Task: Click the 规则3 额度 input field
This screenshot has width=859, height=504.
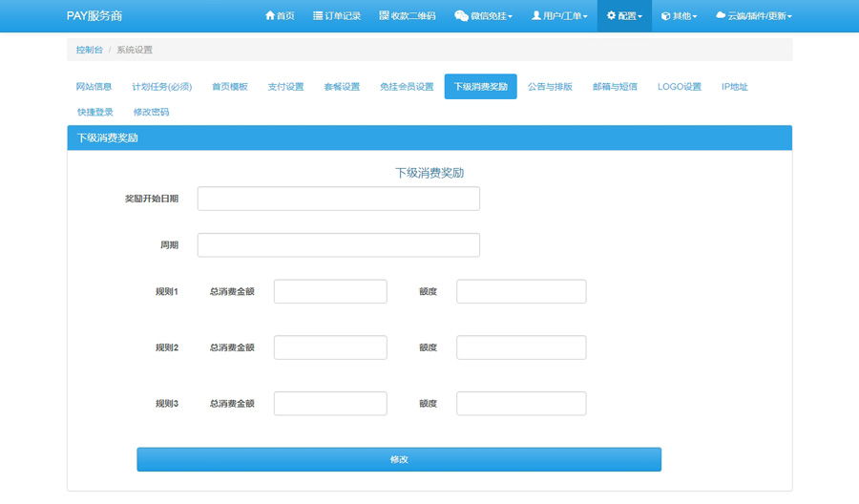Action: (x=521, y=404)
